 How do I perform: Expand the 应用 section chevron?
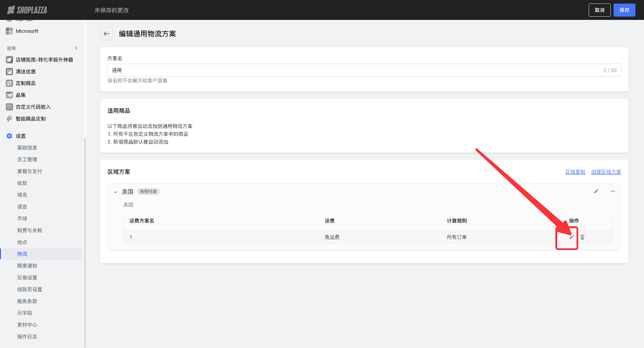(76, 48)
